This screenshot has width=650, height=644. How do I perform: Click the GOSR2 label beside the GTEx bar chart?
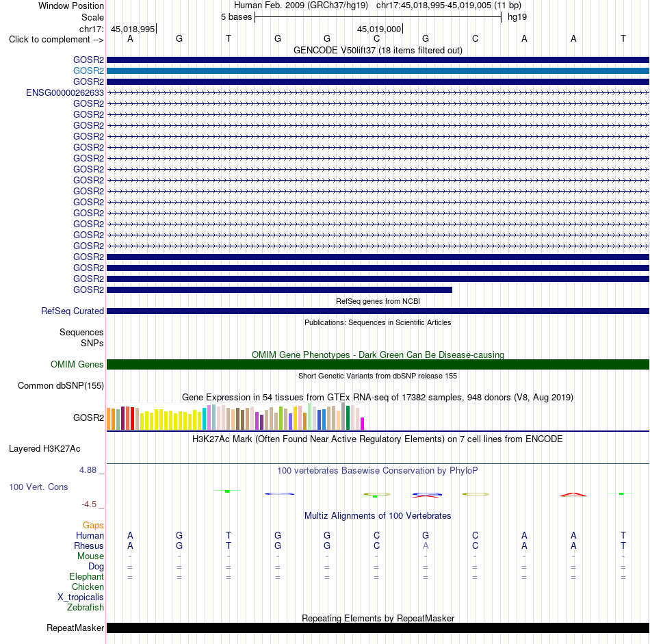point(88,417)
